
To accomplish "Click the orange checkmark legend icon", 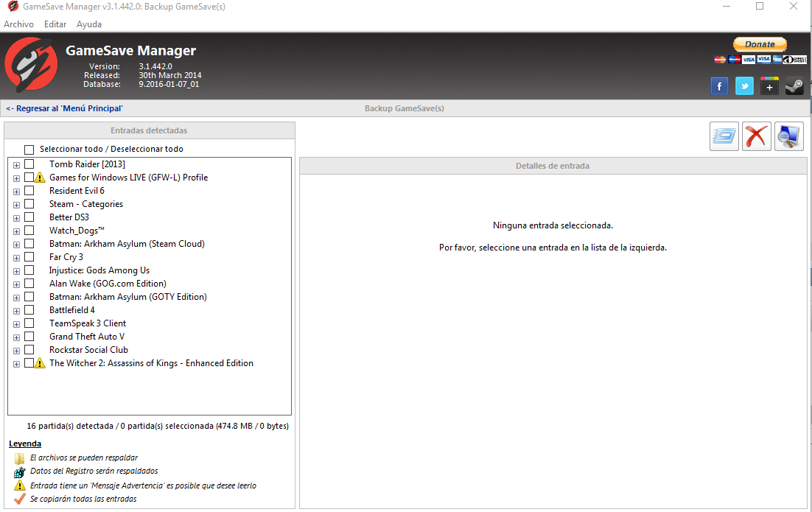I will click(20, 499).
